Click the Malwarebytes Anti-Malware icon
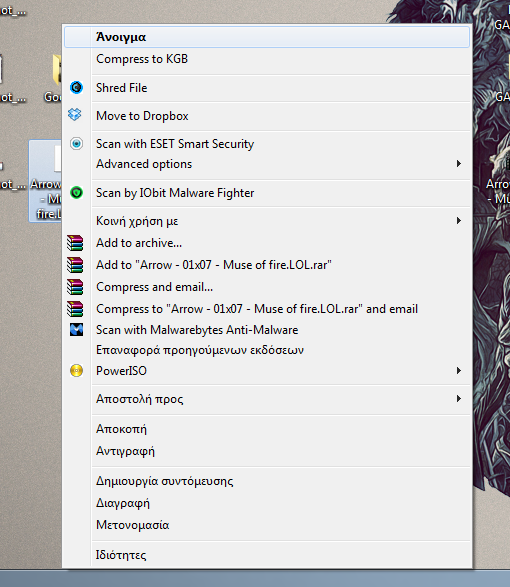This screenshot has width=510, height=587. tap(76, 330)
